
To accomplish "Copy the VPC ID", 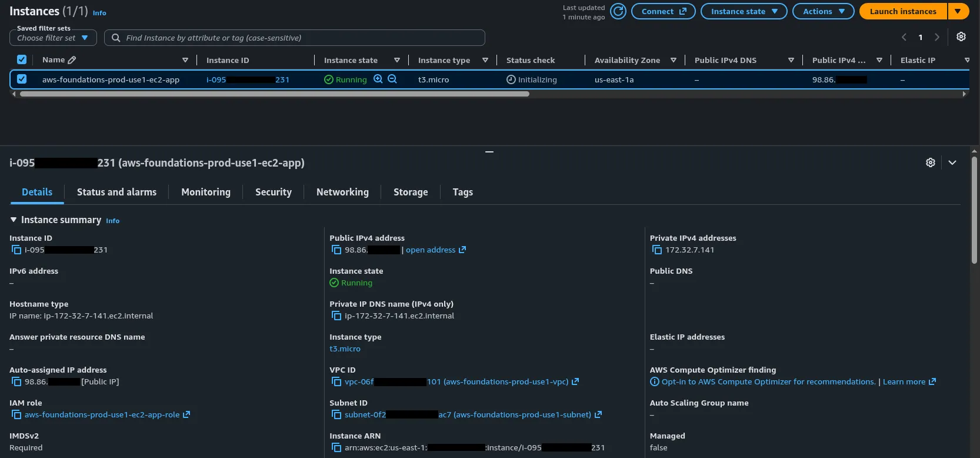I will click(336, 381).
